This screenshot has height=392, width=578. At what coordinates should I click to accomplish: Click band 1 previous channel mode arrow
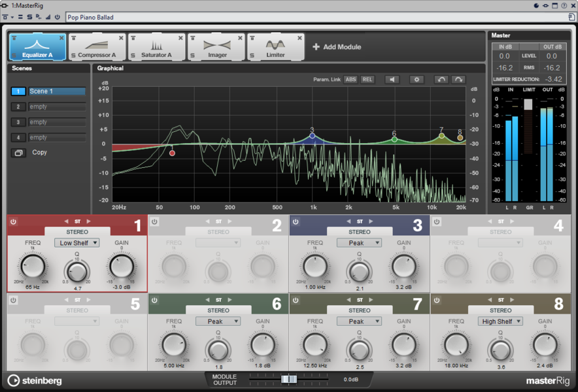[66, 221]
